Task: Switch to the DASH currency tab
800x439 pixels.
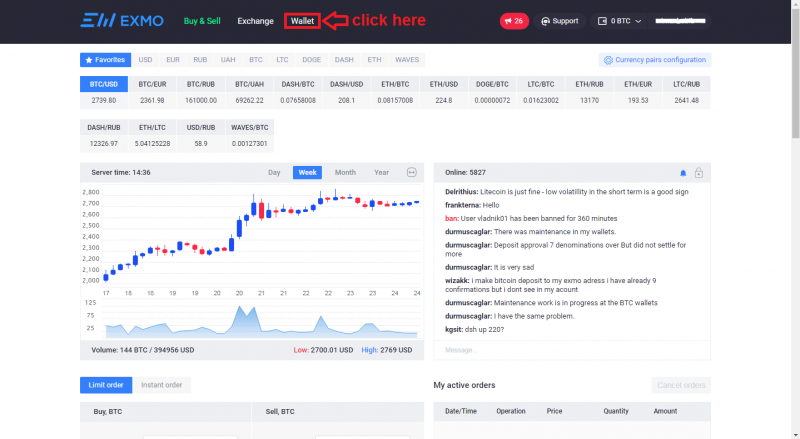Action: tap(344, 60)
